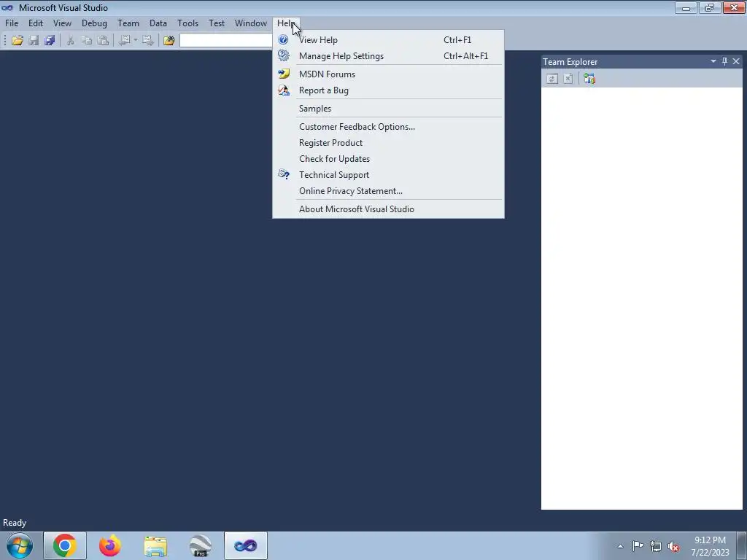Show hidden system tray icons arrow
Viewport: 747px width, 560px height.
(x=620, y=546)
